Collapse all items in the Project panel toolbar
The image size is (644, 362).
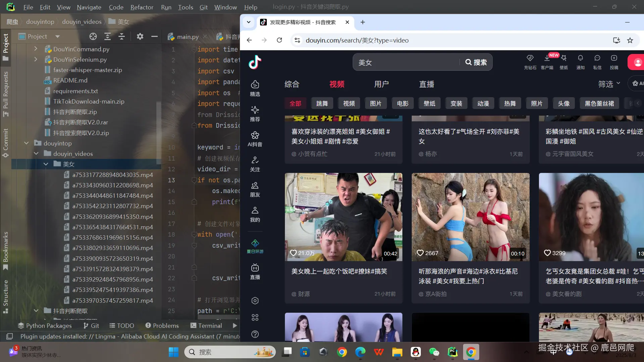click(x=121, y=37)
